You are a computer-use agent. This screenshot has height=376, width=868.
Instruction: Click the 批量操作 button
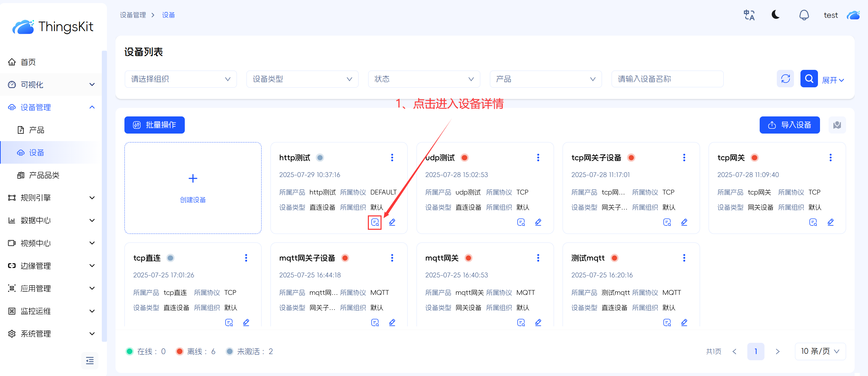[155, 125]
